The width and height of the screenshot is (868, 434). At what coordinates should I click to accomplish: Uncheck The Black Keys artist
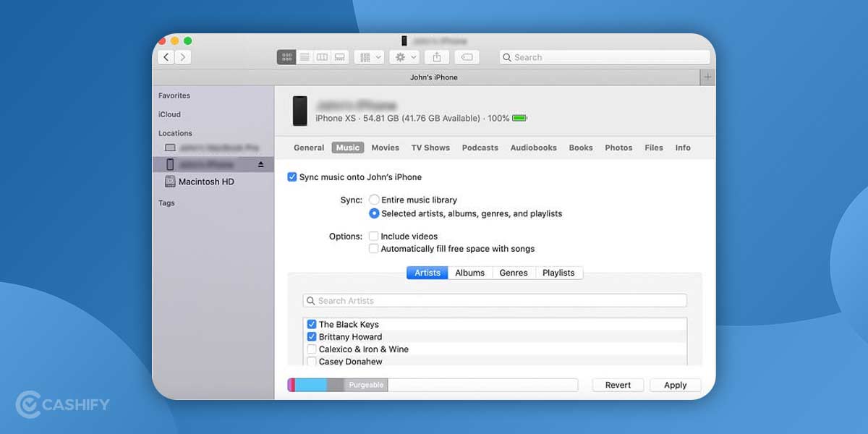(x=312, y=324)
